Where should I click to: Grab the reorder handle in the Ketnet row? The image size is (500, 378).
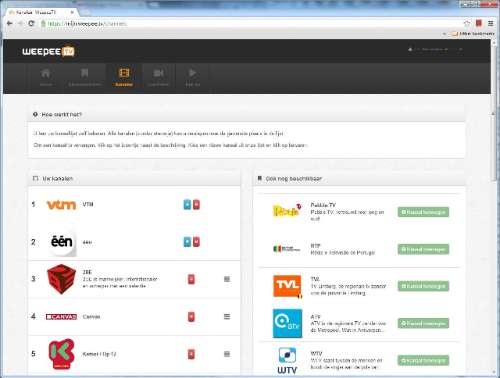point(227,354)
